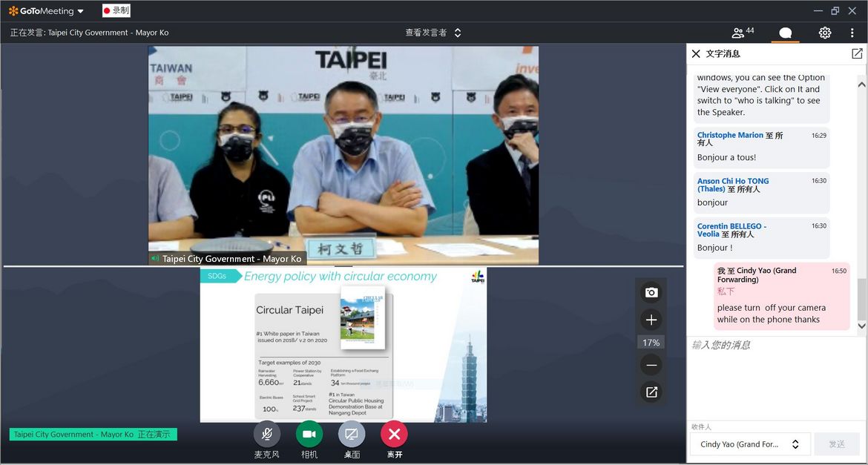
Task: Toggle desktop screen sharing
Action: coord(352,434)
